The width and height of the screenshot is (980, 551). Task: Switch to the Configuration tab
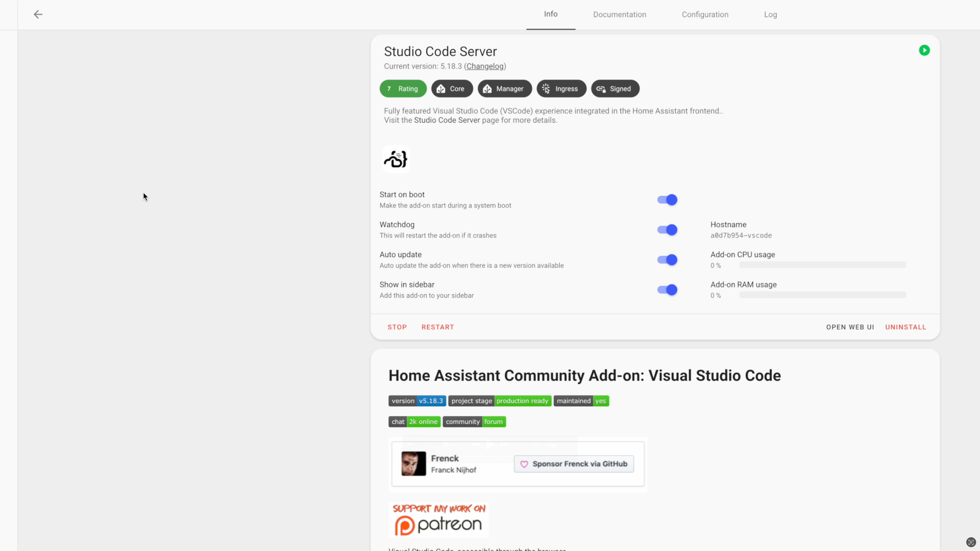click(x=705, y=15)
